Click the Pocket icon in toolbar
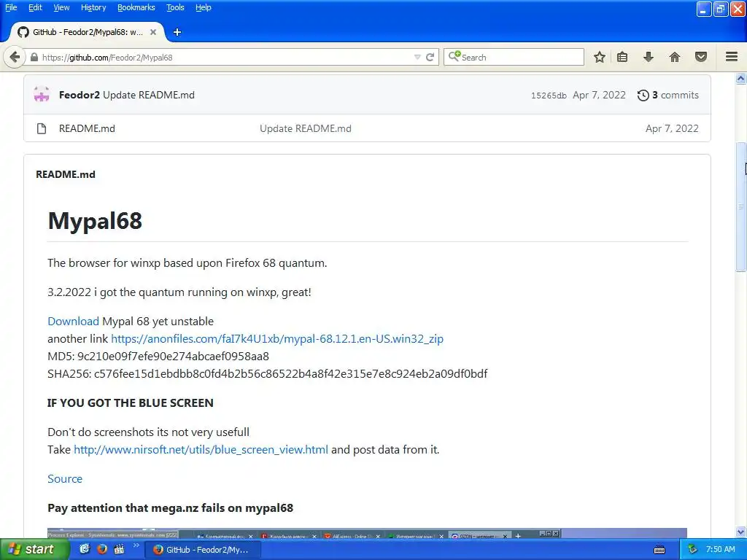747x560 pixels. point(701,57)
